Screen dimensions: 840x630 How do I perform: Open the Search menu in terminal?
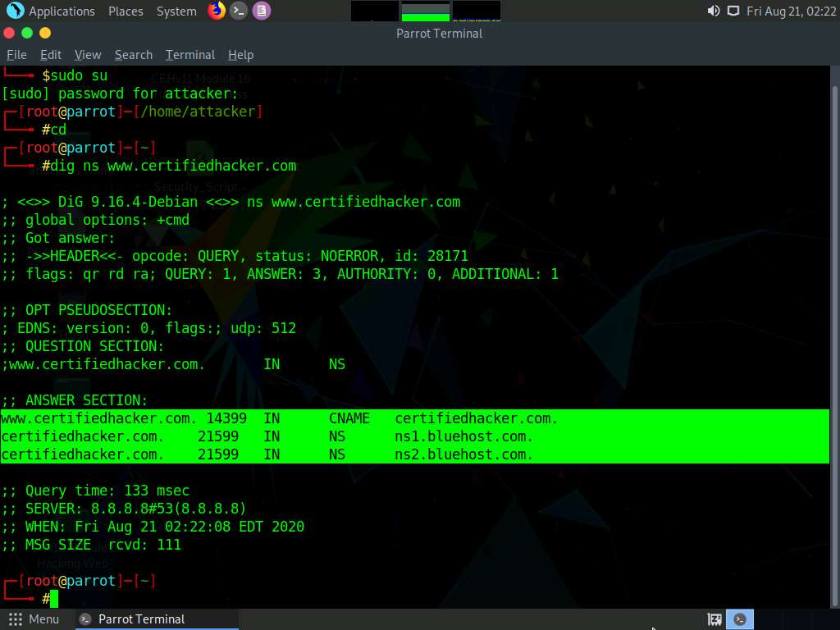[x=134, y=55]
